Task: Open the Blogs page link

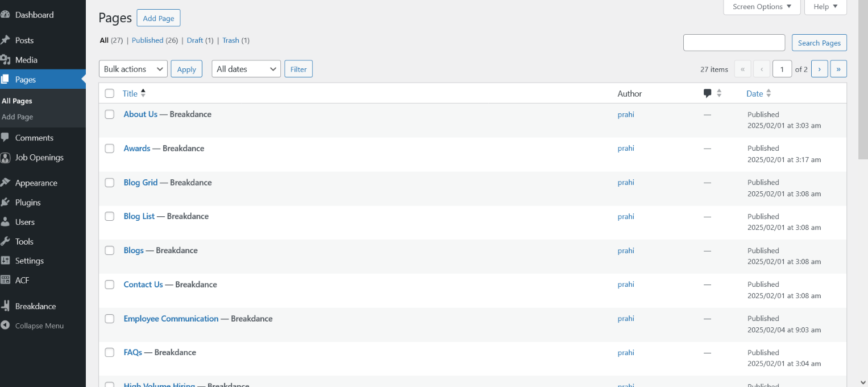Action: 134,250
